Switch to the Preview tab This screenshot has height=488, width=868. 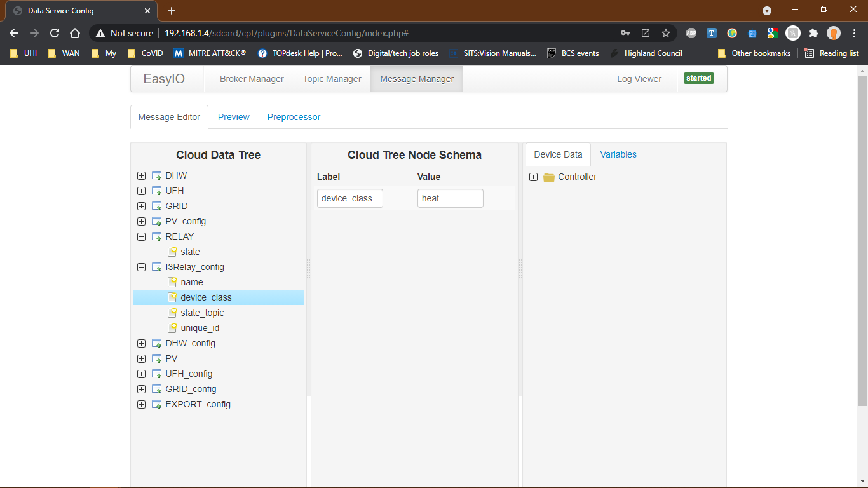233,117
